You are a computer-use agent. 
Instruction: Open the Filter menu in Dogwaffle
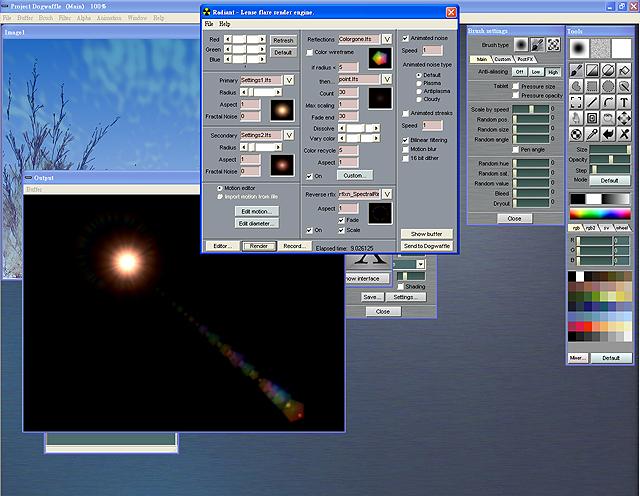point(64,18)
